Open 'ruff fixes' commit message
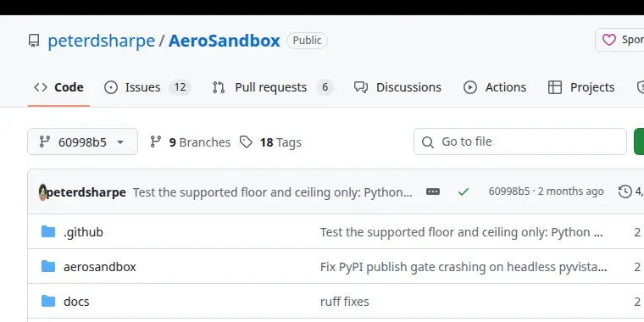Image resolution: width=644 pixels, height=322 pixels. (x=345, y=302)
